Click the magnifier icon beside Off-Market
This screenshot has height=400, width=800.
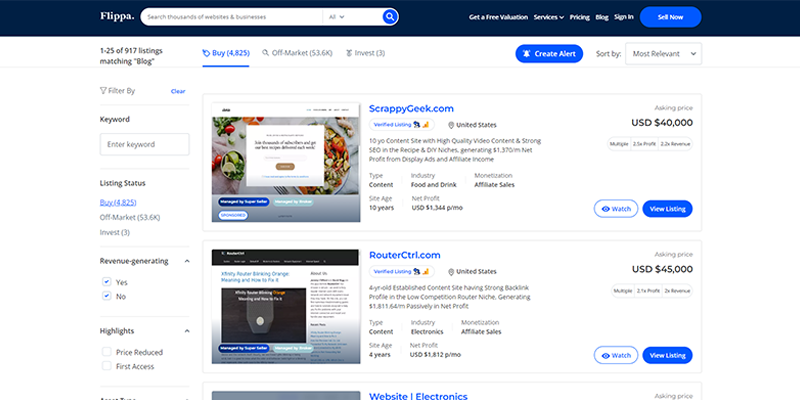[265, 53]
